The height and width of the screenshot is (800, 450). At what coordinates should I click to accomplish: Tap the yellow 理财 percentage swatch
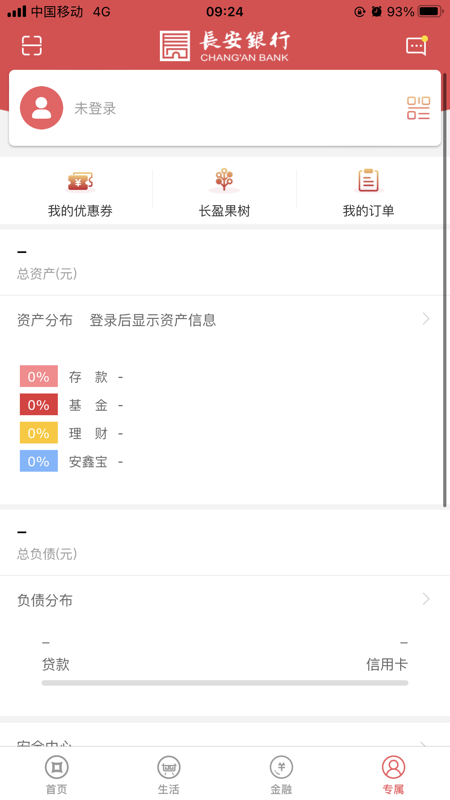click(x=39, y=433)
